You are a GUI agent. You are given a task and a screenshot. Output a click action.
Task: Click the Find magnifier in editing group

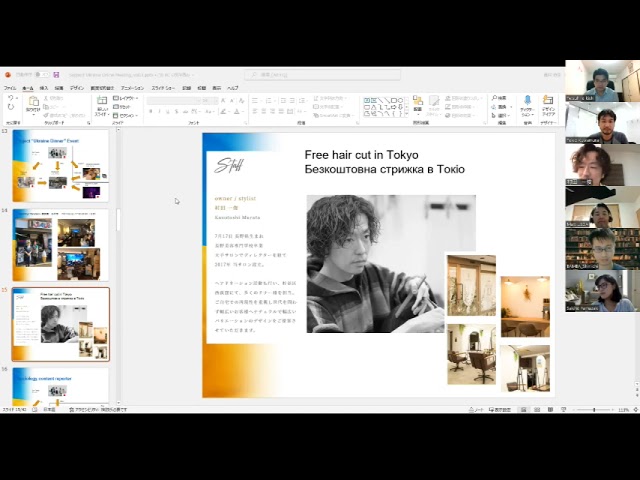[x=497, y=98]
